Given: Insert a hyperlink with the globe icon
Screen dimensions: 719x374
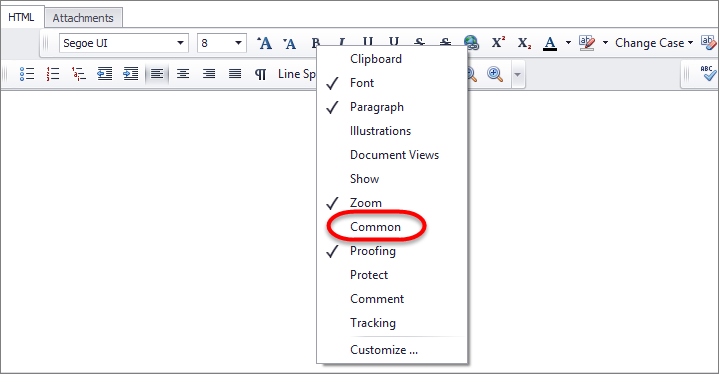Looking at the screenshot, I should (x=471, y=43).
